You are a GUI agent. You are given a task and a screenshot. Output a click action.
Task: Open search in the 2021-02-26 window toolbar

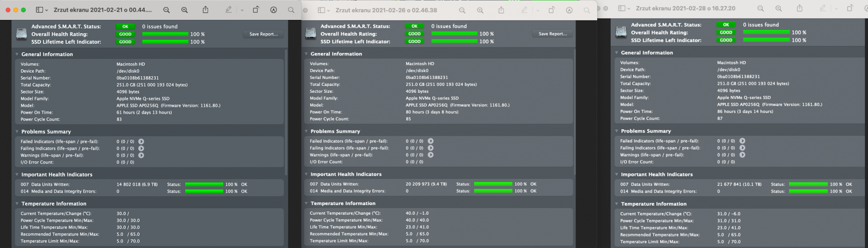tap(587, 10)
